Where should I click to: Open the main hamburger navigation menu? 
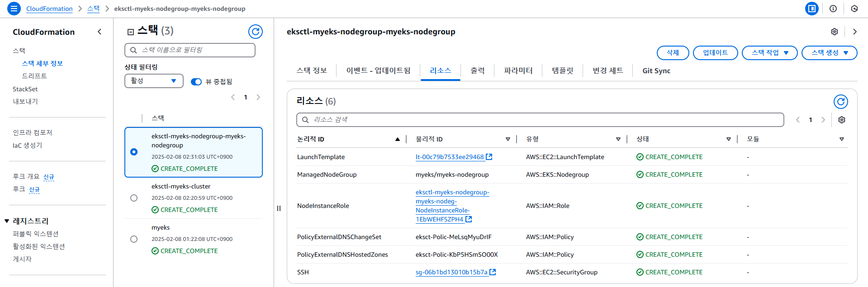(x=14, y=9)
